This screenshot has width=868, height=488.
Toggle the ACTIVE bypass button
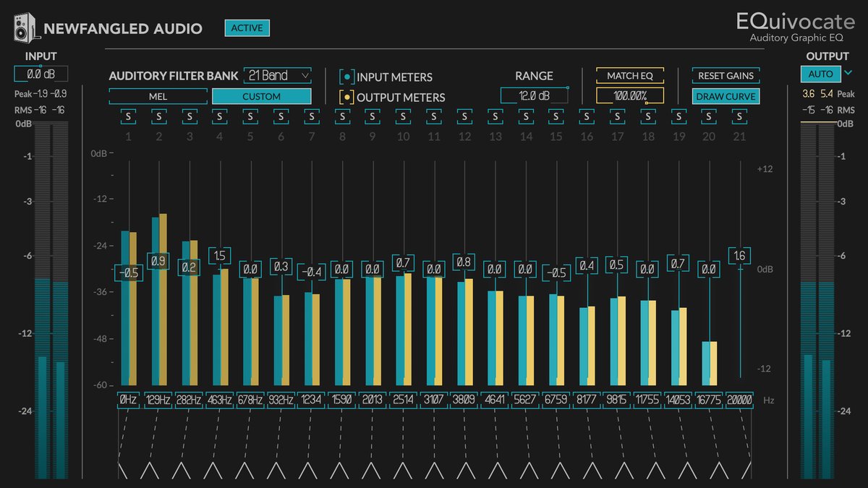pos(247,28)
